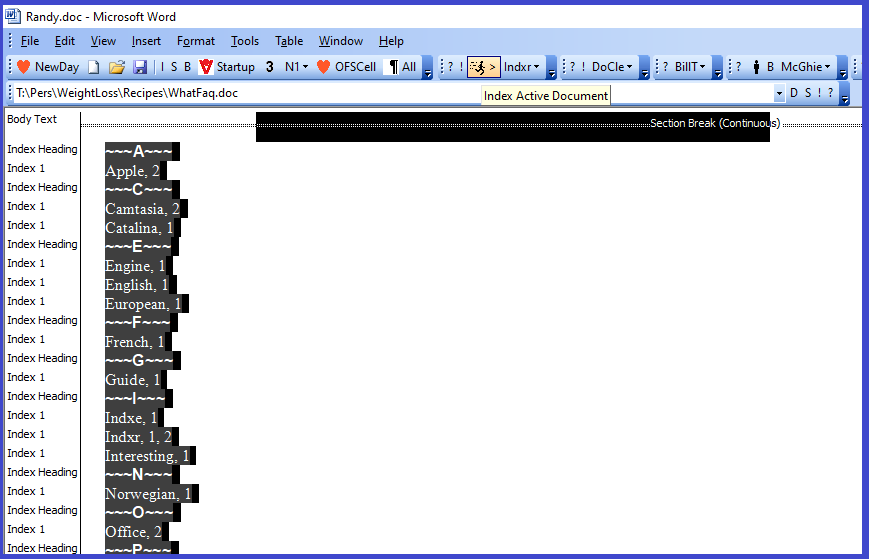Viewport: 869px width, 559px height.
Task: Open the McGhie dropdown menu
Action: (806, 67)
